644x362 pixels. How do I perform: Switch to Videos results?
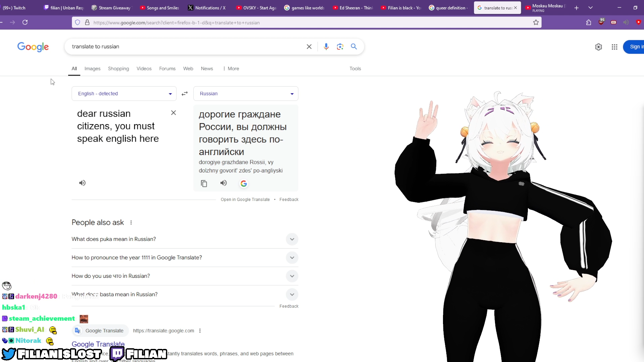(x=144, y=68)
